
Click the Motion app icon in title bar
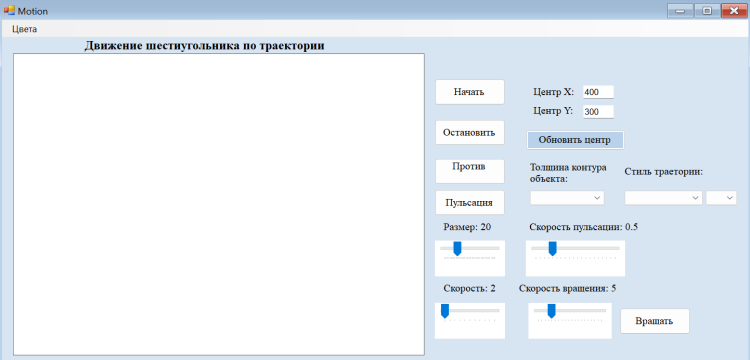[9, 10]
